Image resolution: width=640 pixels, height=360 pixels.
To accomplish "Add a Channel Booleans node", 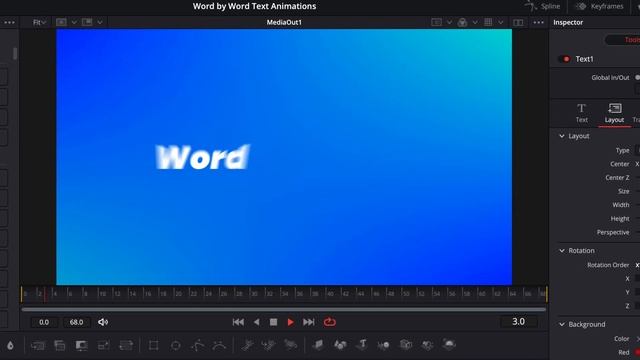I will point(60,345).
